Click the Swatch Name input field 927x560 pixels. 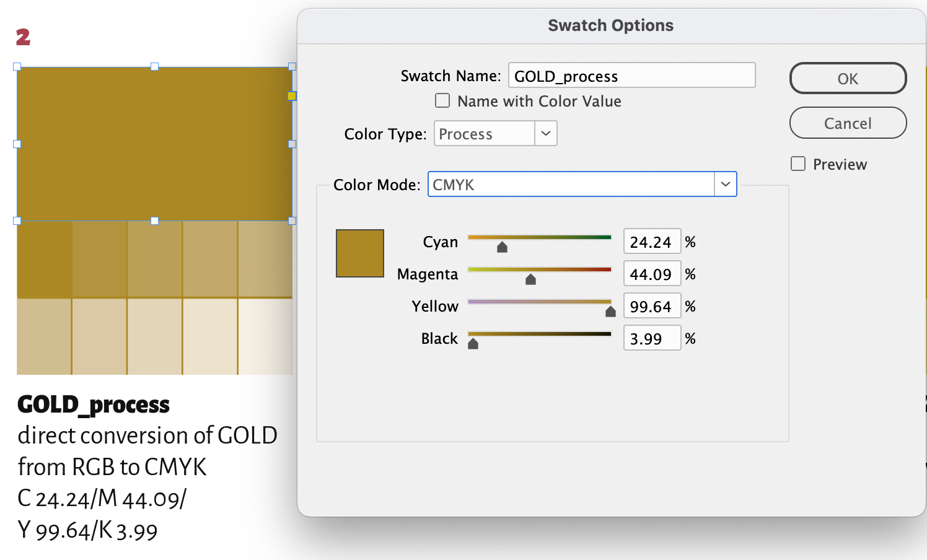pos(631,76)
